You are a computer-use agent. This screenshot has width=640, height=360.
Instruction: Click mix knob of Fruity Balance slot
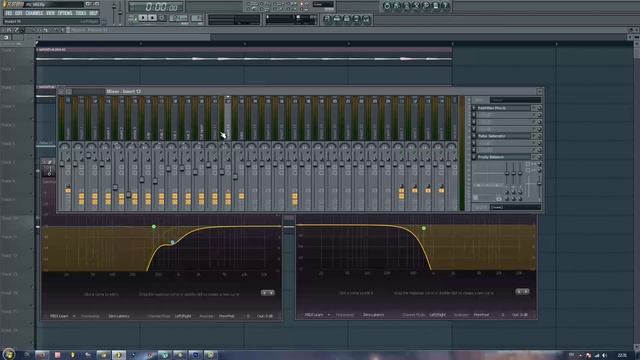(539, 157)
